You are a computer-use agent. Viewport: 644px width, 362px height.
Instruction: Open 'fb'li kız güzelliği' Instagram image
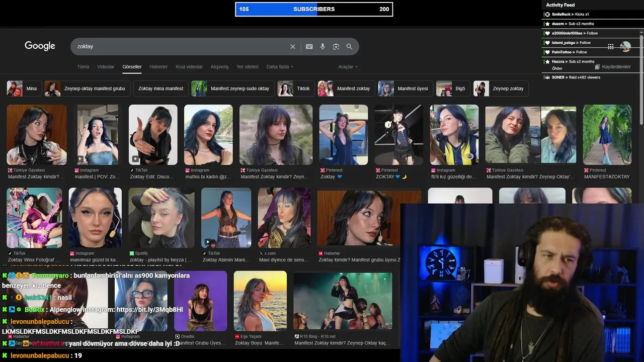(x=454, y=135)
